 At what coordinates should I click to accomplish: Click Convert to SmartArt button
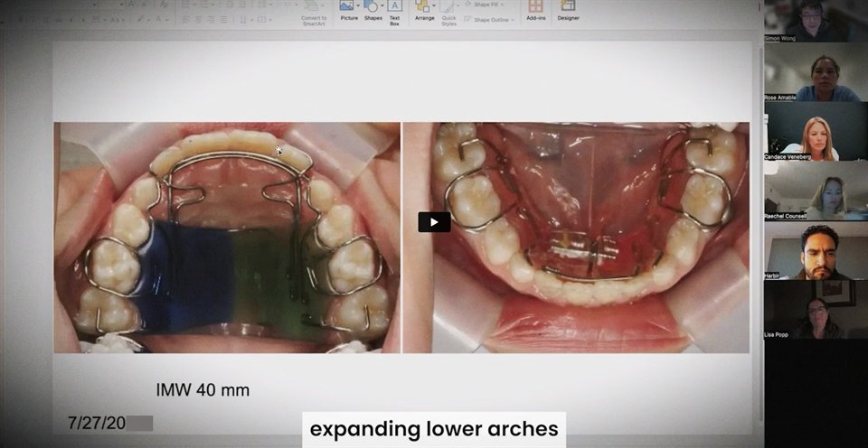[314, 13]
